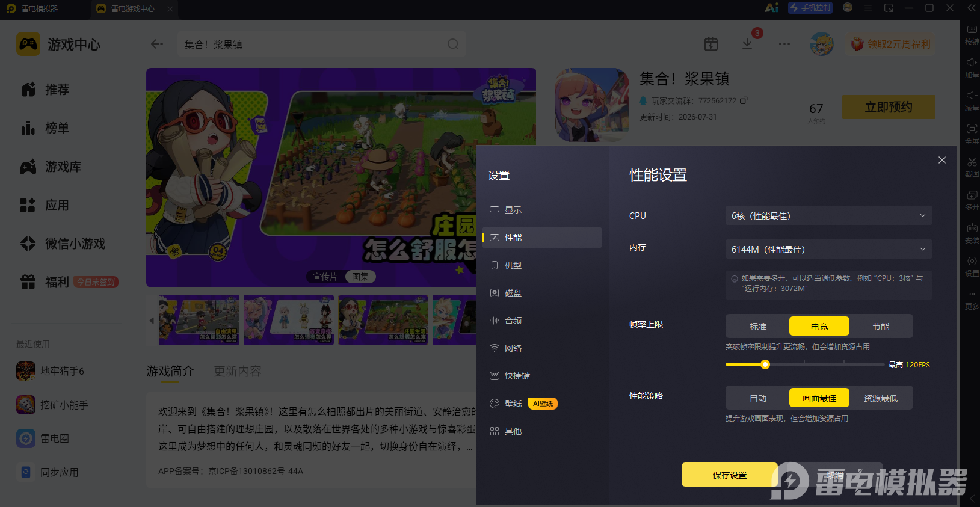980x507 pixels.
Task: Click the 集合！浆果镇 search field
Action: click(322, 44)
